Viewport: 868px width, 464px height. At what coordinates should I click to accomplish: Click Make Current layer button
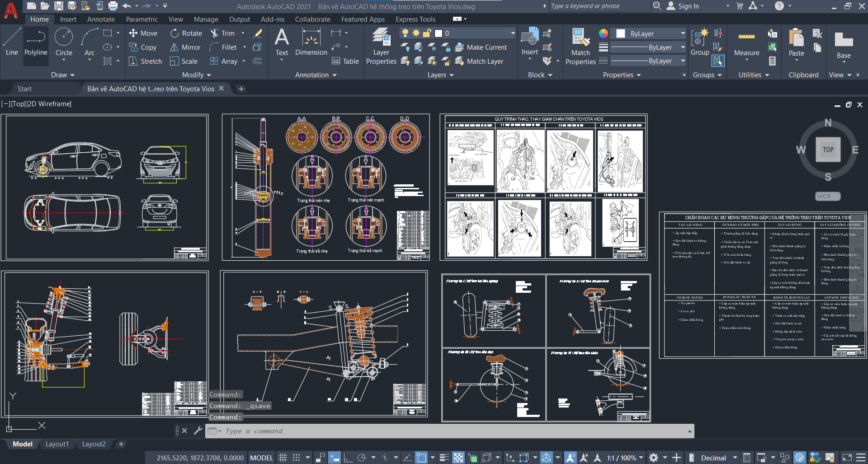click(x=481, y=47)
